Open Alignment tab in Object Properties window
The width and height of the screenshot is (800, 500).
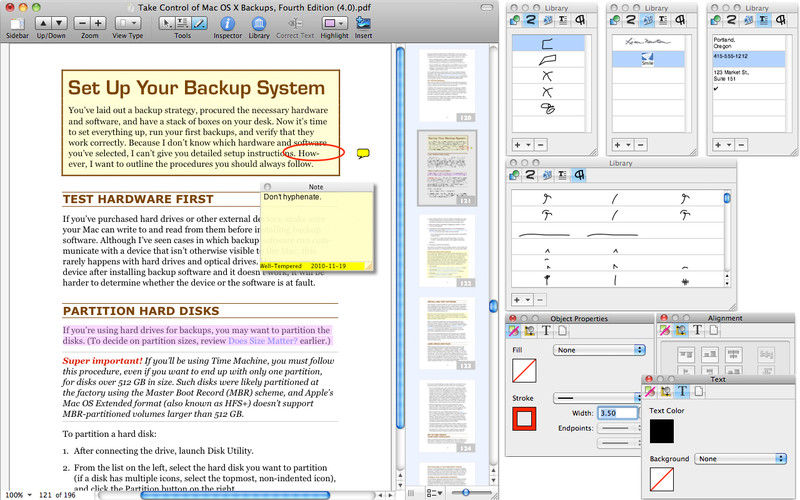tap(529, 331)
